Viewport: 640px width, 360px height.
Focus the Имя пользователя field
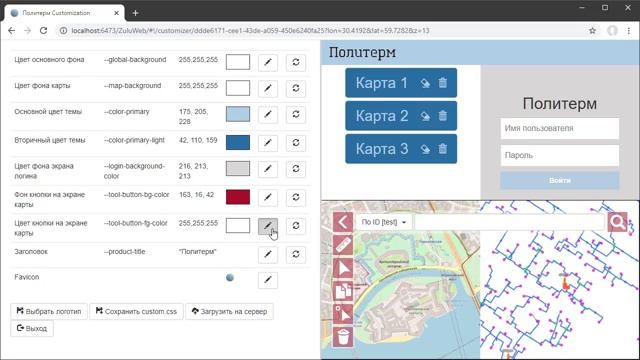coord(560,129)
